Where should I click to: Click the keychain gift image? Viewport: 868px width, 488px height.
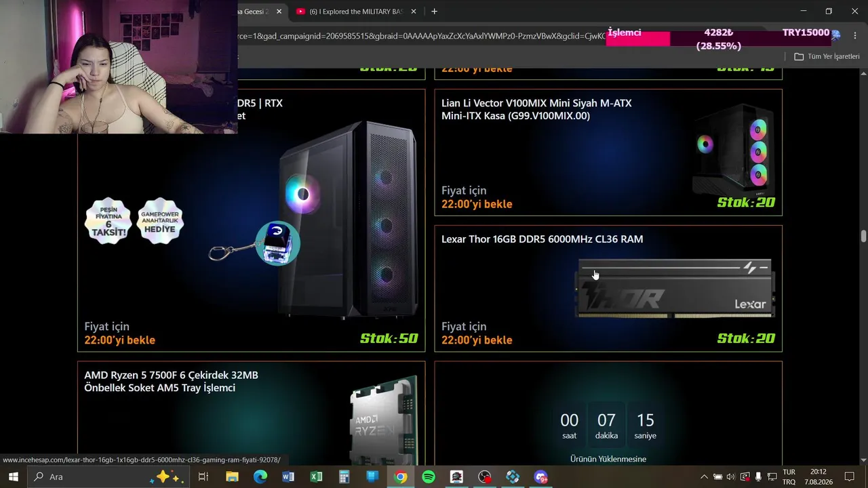coord(255,245)
